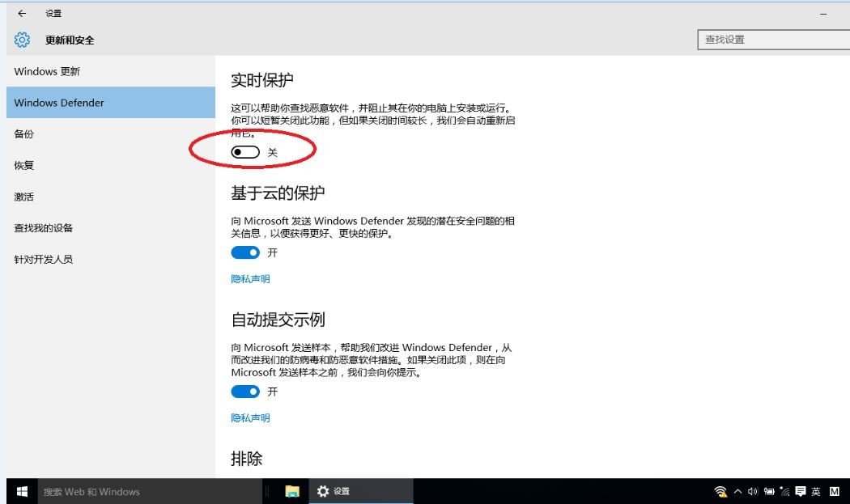Click the 查找设置 search field
The image size is (850, 504).
774,40
